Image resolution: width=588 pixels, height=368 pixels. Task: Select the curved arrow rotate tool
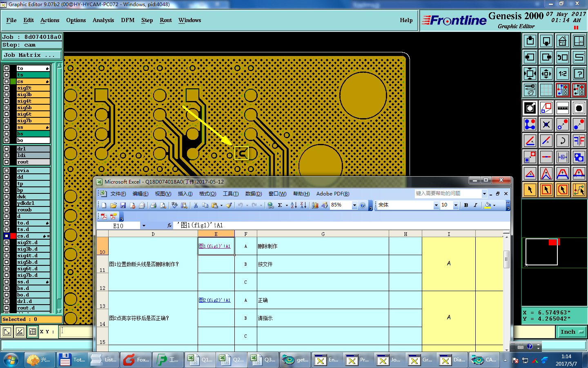pos(563,141)
